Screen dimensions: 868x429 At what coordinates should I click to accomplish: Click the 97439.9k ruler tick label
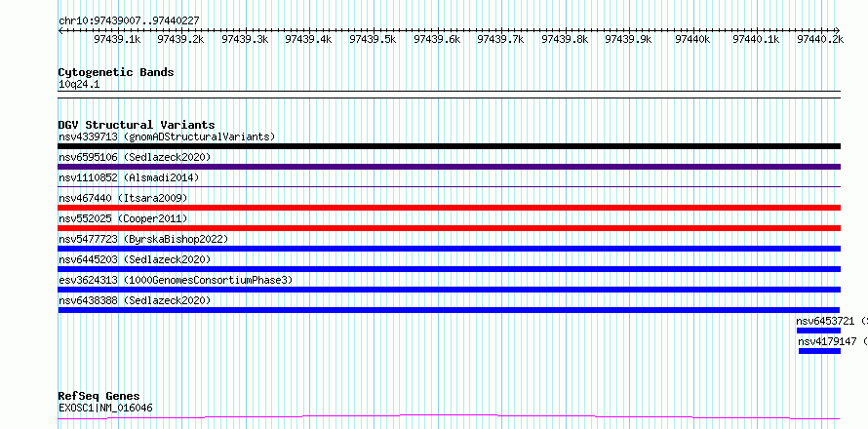(629, 39)
